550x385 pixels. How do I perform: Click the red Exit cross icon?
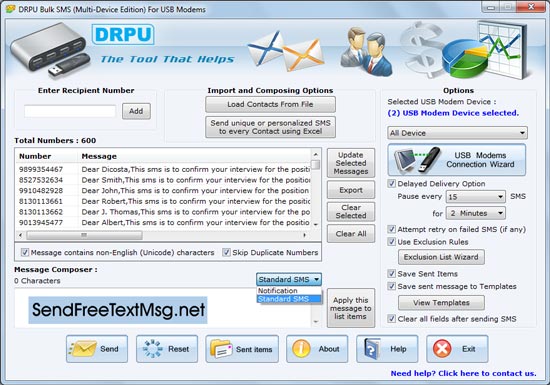coord(442,349)
